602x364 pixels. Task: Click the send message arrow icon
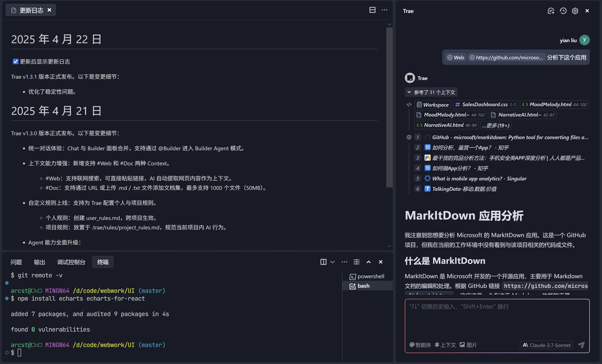point(582,345)
